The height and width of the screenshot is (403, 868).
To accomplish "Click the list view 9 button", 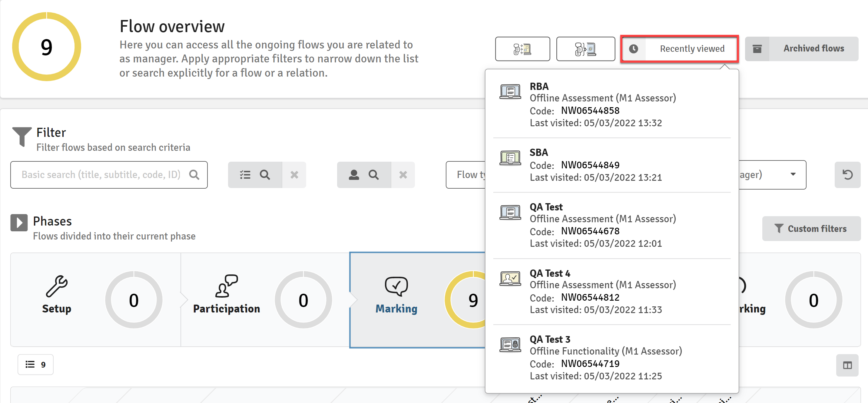I will pyautogui.click(x=35, y=364).
